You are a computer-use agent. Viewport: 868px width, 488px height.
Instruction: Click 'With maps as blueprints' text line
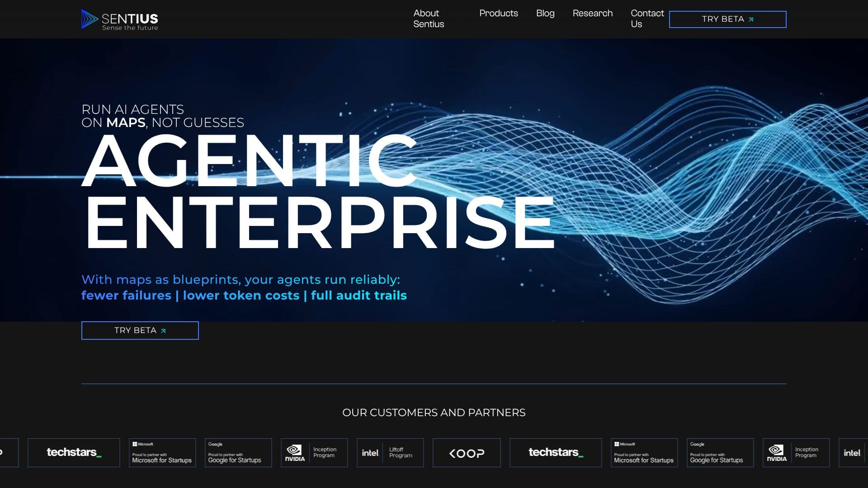[241, 280]
